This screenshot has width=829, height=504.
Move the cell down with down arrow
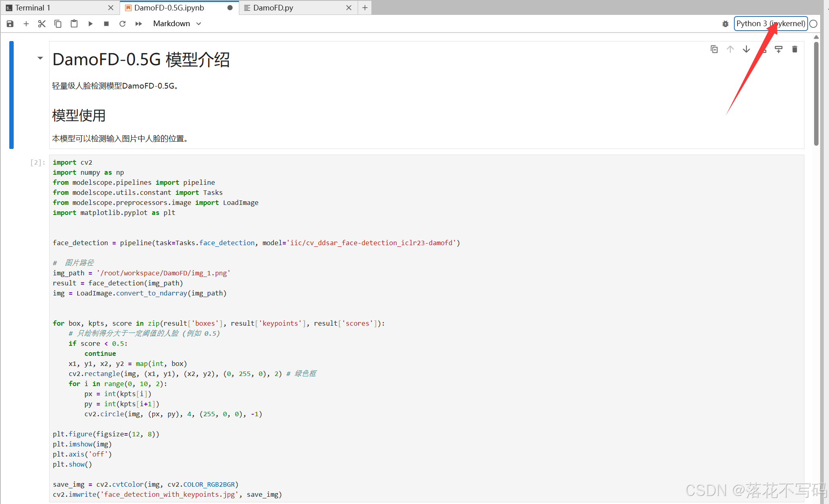tap(746, 49)
